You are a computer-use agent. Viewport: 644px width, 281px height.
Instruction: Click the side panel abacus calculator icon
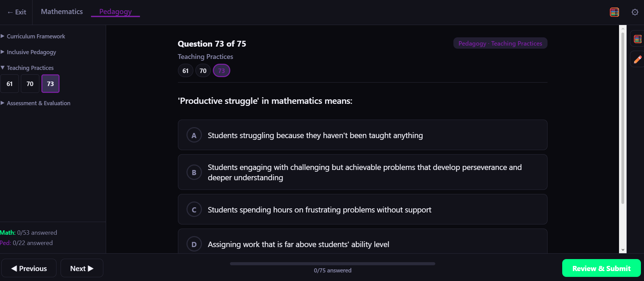point(637,39)
